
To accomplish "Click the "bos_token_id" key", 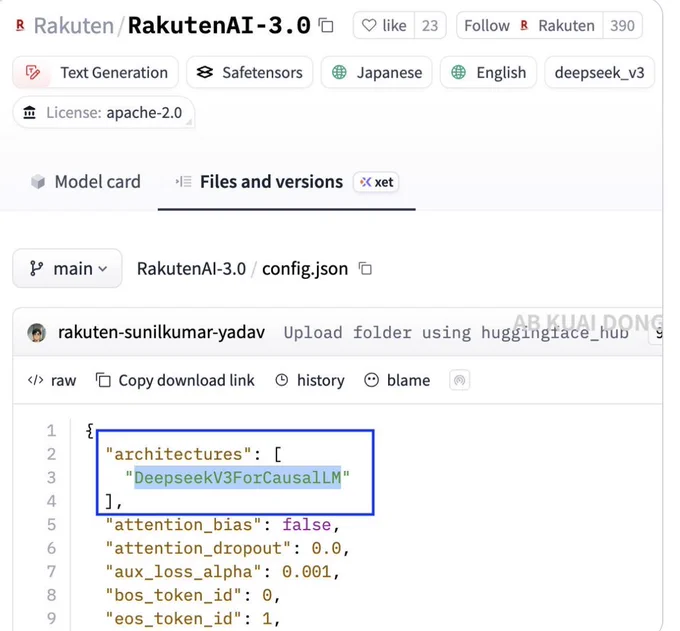I will 173,595.
